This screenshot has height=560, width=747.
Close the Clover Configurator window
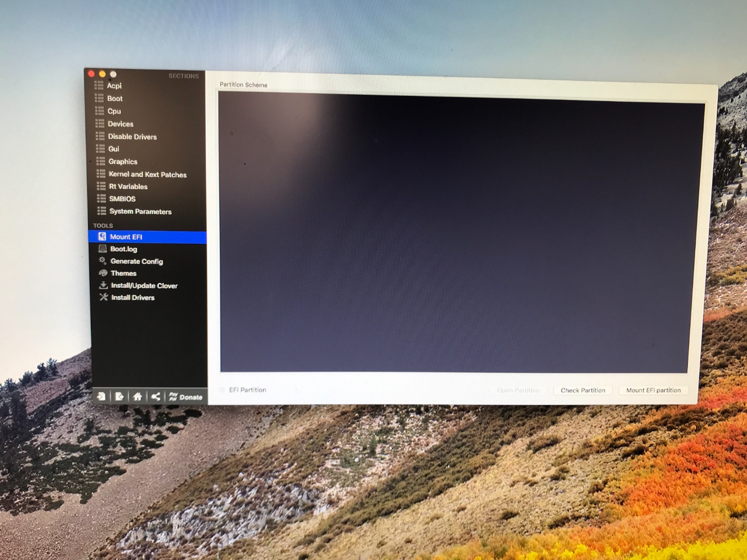(x=91, y=74)
